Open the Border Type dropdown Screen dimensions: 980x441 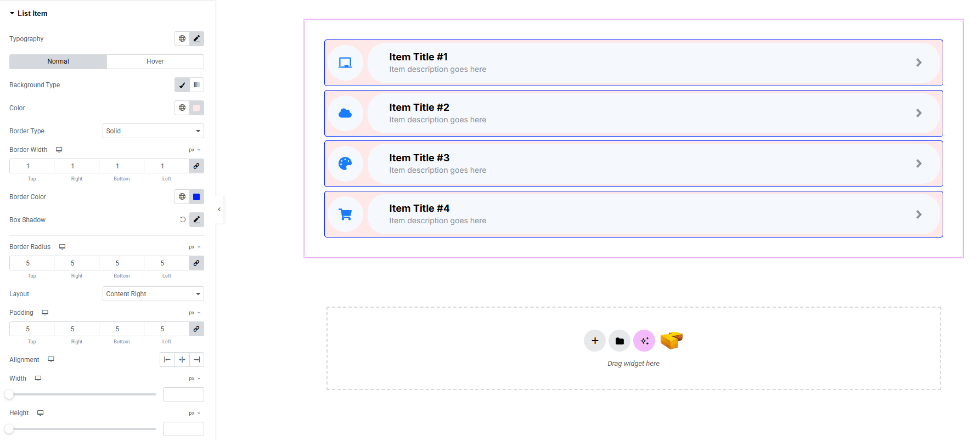tap(153, 131)
